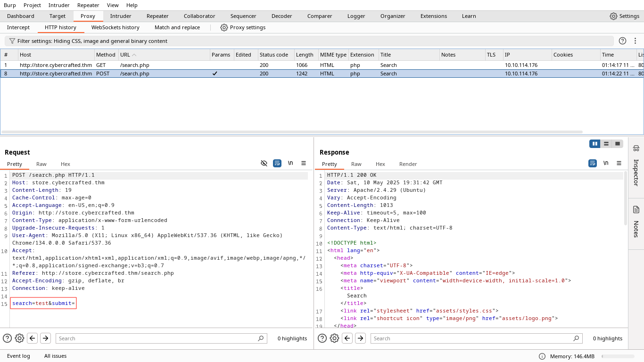Open the Intruder menu

coord(59,5)
